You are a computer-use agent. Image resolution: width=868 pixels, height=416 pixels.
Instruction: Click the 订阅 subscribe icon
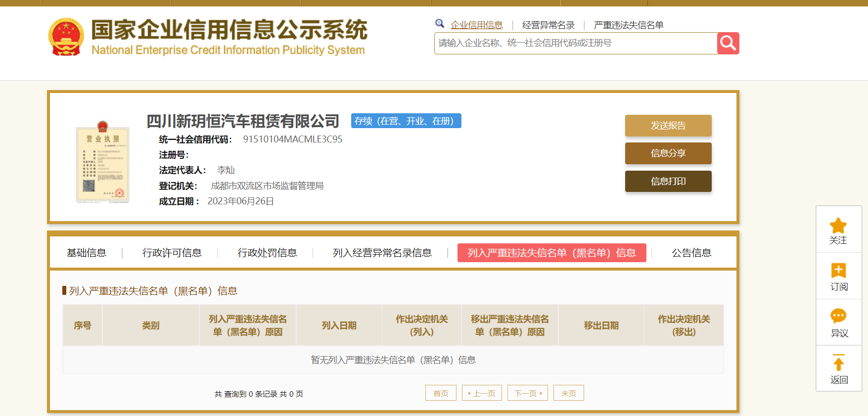(x=838, y=271)
